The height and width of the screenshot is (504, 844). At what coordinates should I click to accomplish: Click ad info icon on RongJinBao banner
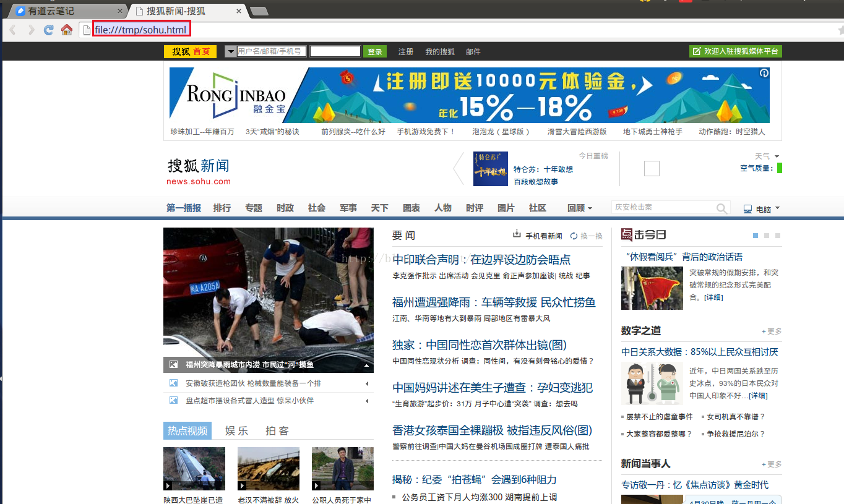pos(764,73)
